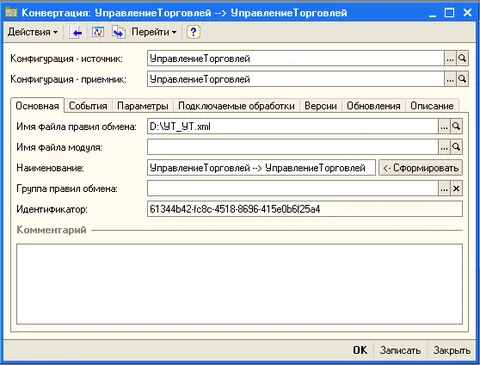Click the Сформировать button

pos(420,168)
